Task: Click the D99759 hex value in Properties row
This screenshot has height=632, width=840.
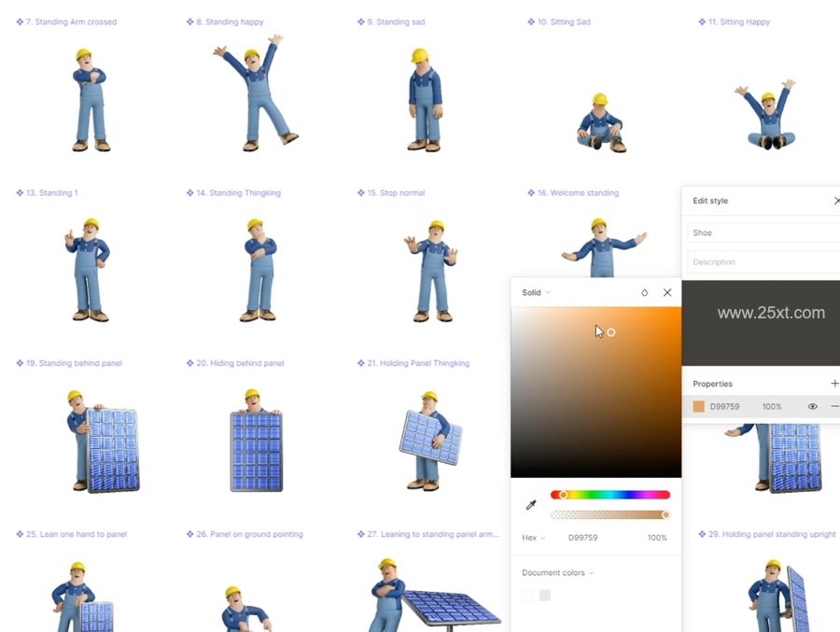Action: (724, 407)
